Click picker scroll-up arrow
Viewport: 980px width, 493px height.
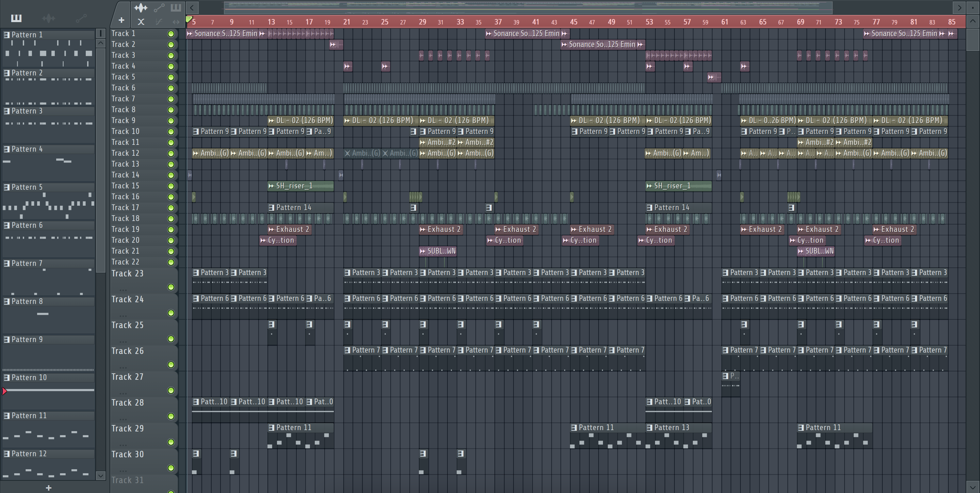pos(100,43)
